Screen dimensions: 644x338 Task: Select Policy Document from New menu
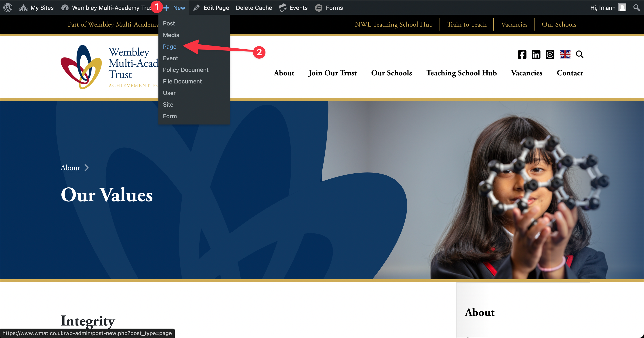click(185, 70)
